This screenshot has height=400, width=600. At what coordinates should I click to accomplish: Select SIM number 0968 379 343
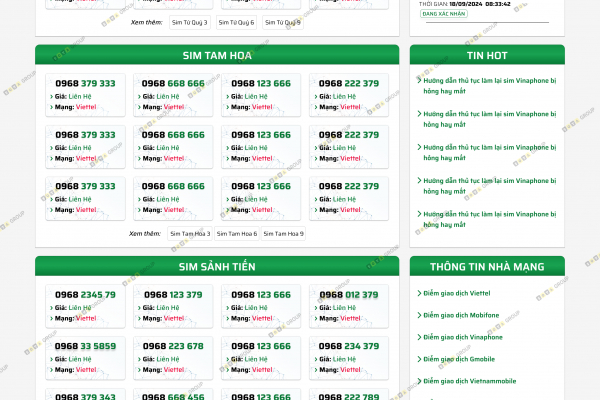85,397
